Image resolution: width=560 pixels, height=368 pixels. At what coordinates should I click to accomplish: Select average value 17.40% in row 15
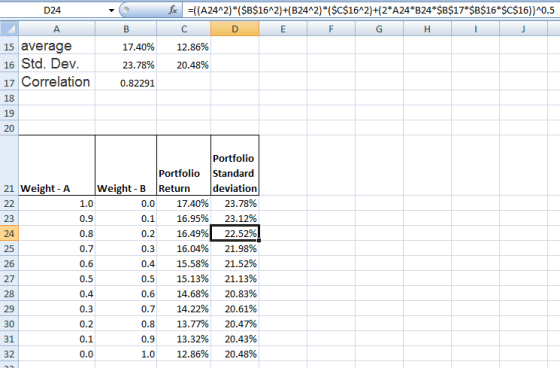click(126, 45)
